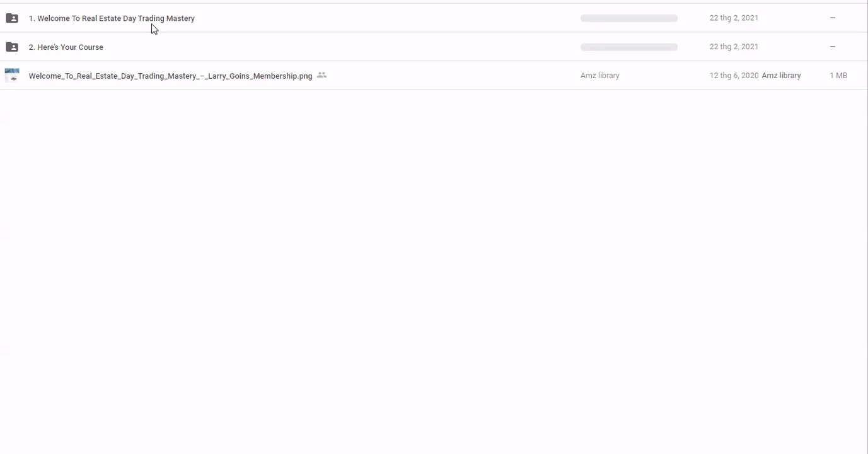
Task: Click the owner placeholder bar in the first row
Action: click(x=628, y=18)
